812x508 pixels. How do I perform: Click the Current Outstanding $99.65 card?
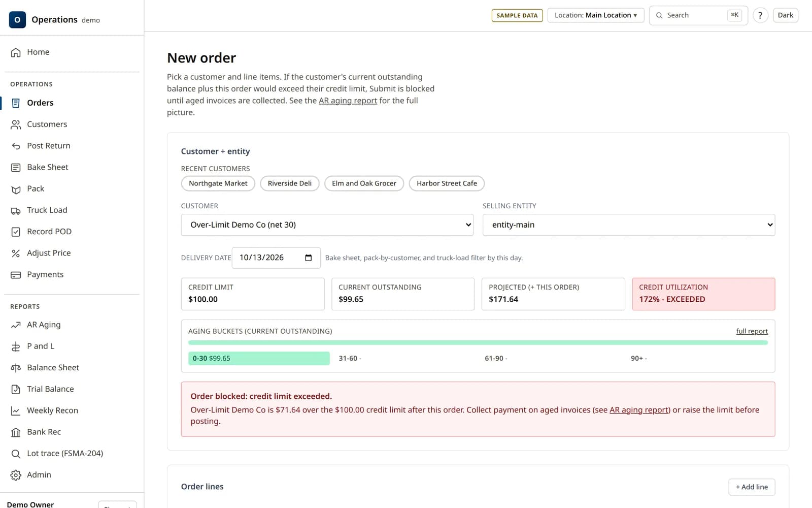tap(403, 294)
